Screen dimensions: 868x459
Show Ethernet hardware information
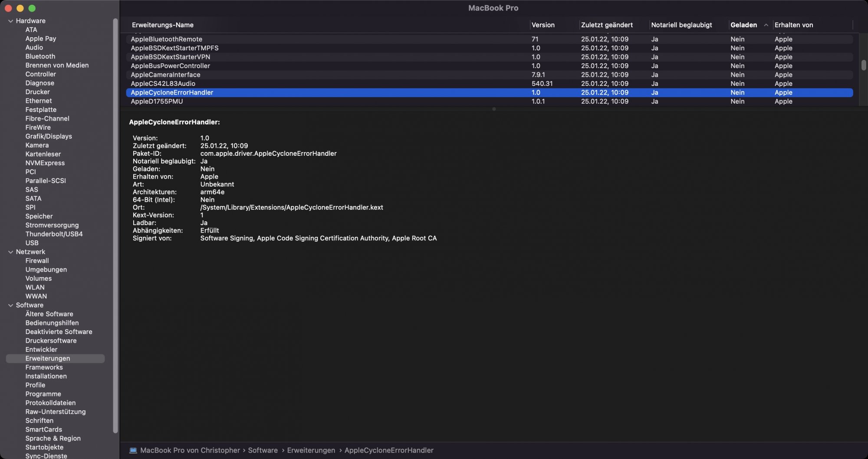tap(39, 101)
